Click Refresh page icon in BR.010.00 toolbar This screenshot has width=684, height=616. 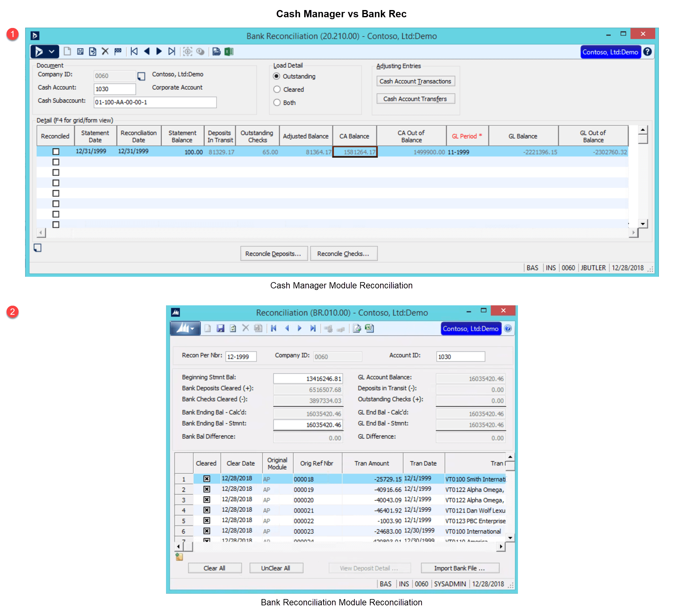(x=233, y=328)
